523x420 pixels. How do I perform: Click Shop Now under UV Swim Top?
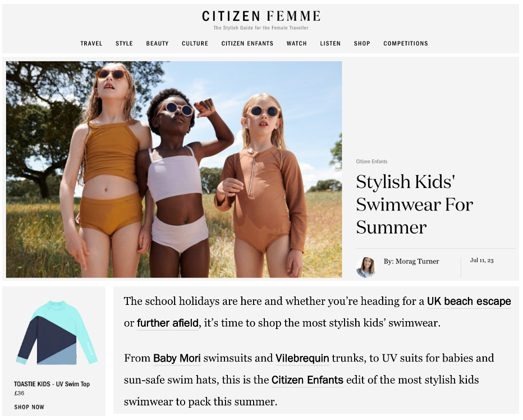click(29, 407)
